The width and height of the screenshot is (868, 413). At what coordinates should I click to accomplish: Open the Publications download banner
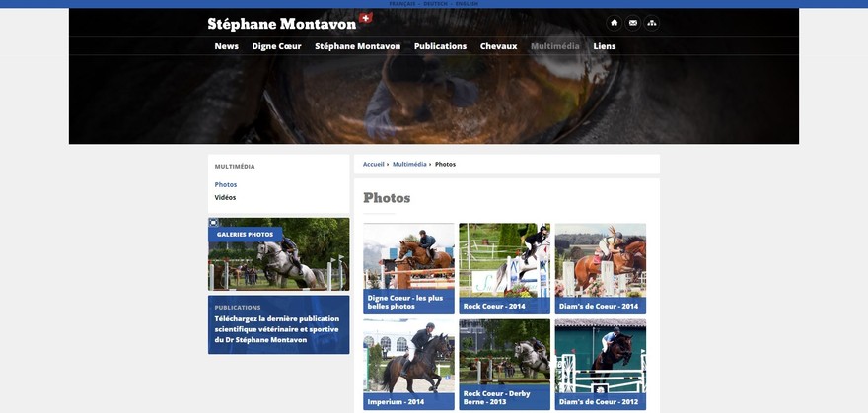(278, 324)
